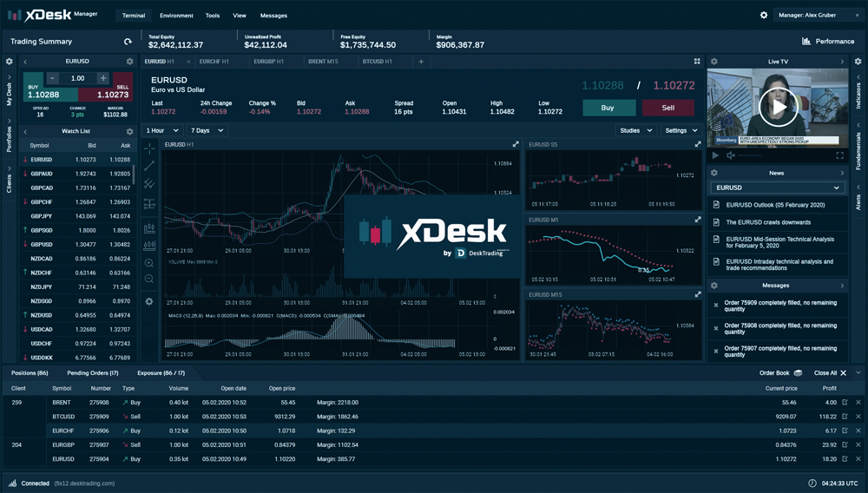
Task: Open chart grid layout selector
Action: pos(697,62)
